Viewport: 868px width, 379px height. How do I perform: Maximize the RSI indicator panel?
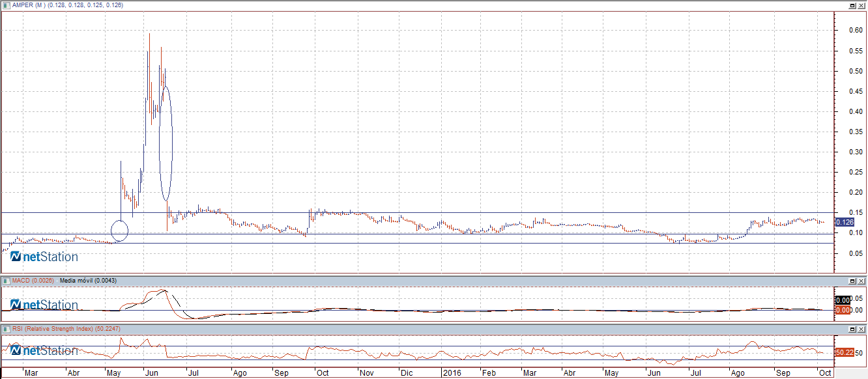click(x=852, y=329)
